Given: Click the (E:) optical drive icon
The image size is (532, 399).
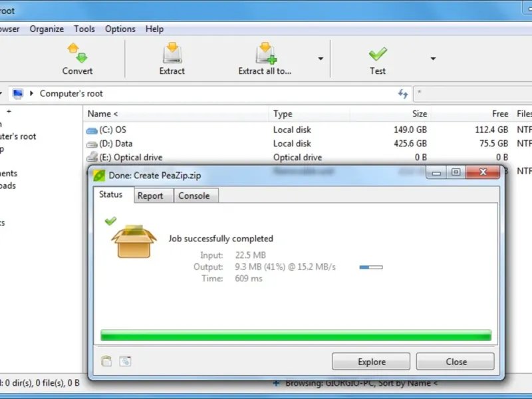Looking at the screenshot, I should pos(92,157).
